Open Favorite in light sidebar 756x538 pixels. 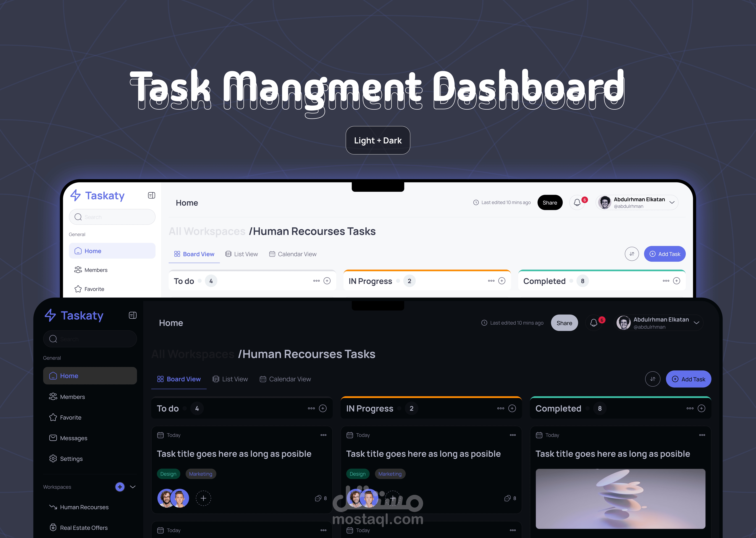pos(112,289)
